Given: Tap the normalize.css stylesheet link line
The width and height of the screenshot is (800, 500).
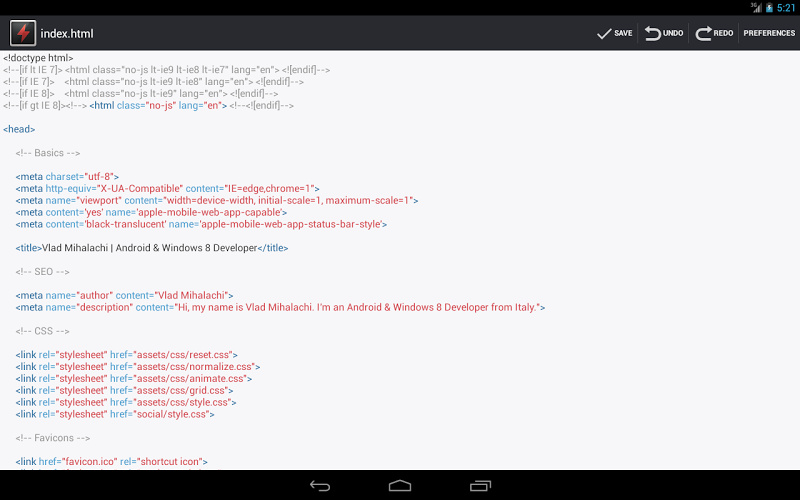Looking at the screenshot, I should click(138, 366).
